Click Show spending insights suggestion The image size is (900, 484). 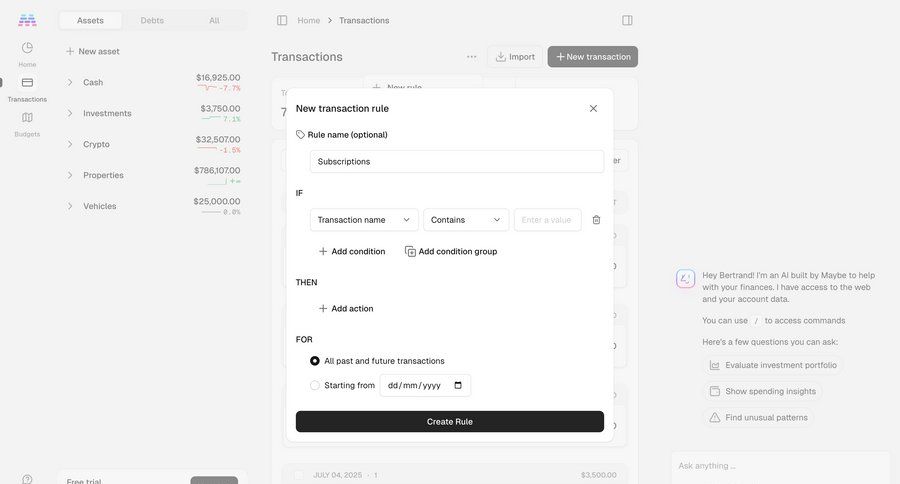coord(763,392)
